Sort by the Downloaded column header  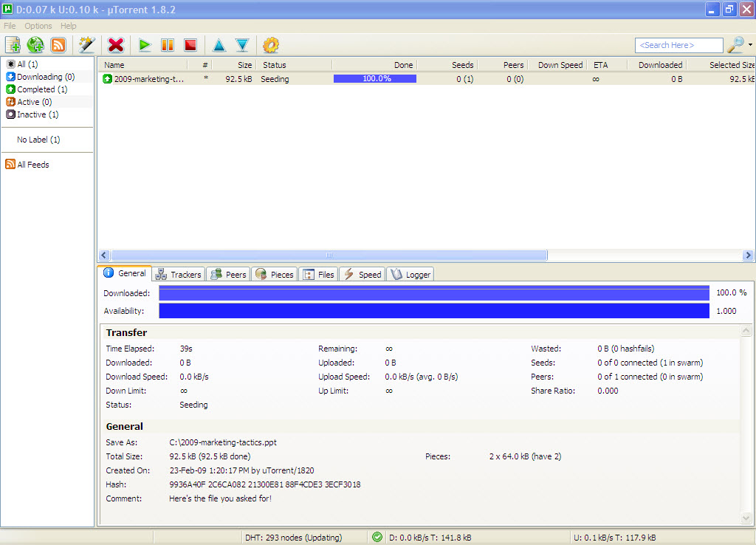tap(656, 65)
